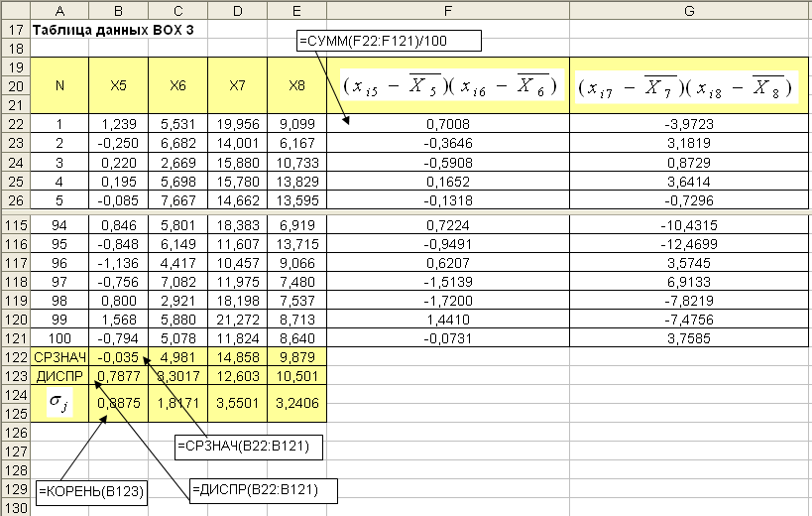Screen dimensions: 812x516
Task: Select cell with value 18,383
Action: (x=237, y=225)
